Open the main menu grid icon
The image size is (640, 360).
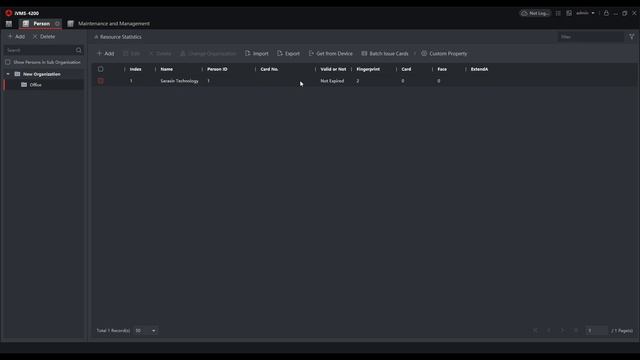point(9,24)
